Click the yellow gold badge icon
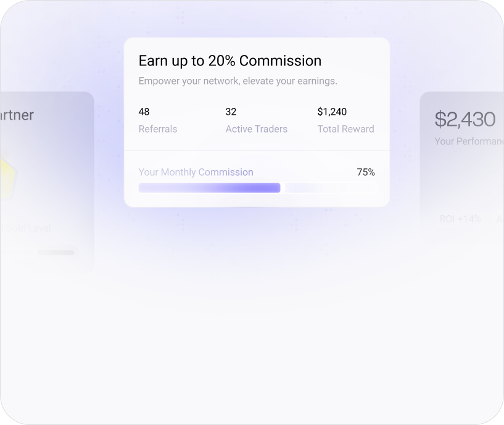The height and width of the screenshot is (425, 504). (x=7, y=176)
